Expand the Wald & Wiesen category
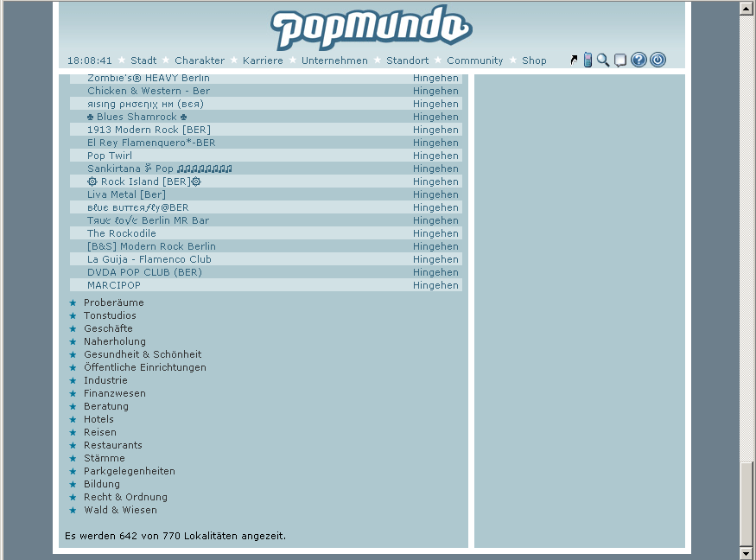The image size is (756, 560). click(x=120, y=511)
